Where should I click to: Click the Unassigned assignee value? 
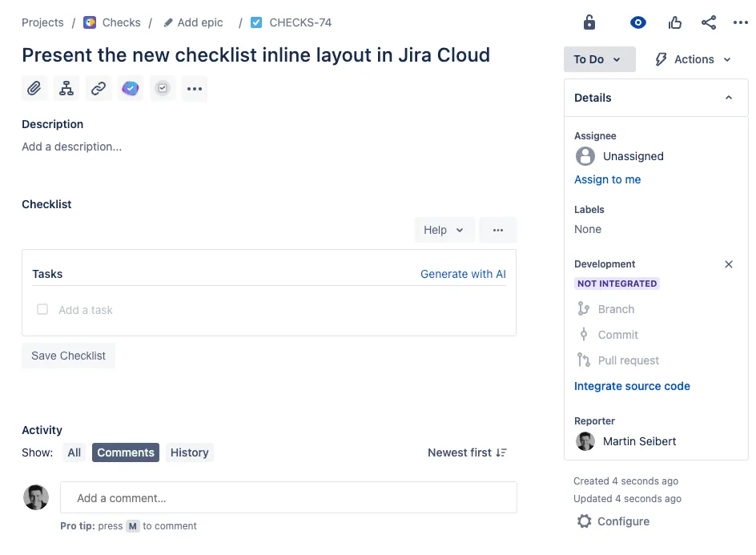click(633, 156)
